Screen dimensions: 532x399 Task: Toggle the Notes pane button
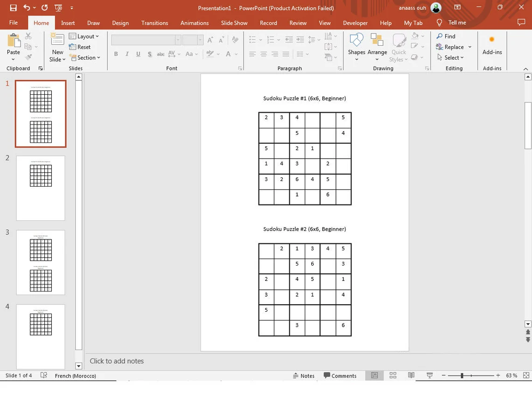(x=304, y=376)
